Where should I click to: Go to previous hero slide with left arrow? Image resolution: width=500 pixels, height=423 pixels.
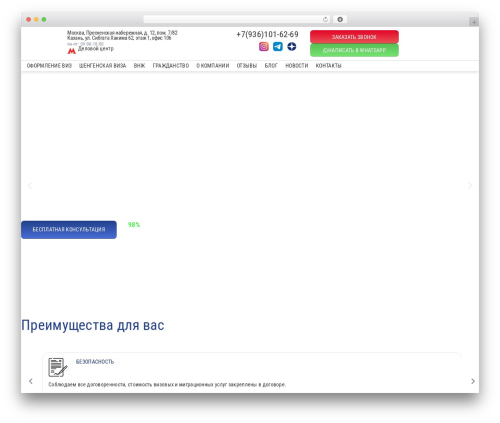coord(30,185)
